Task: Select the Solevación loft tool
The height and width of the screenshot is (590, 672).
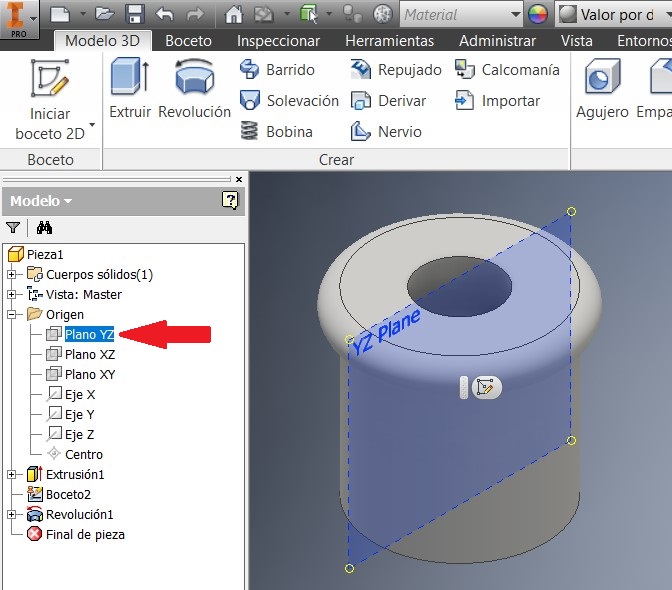Action: point(289,101)
